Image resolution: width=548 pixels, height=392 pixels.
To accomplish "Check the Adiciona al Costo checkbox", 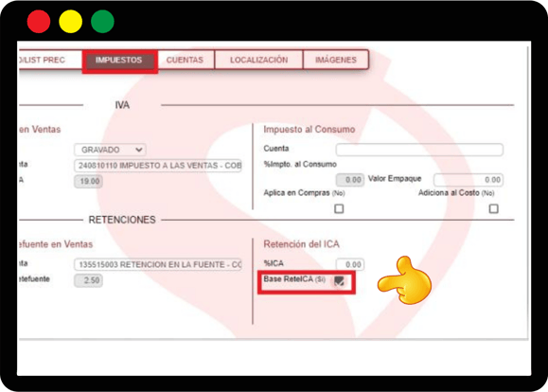I will point(493,208).
